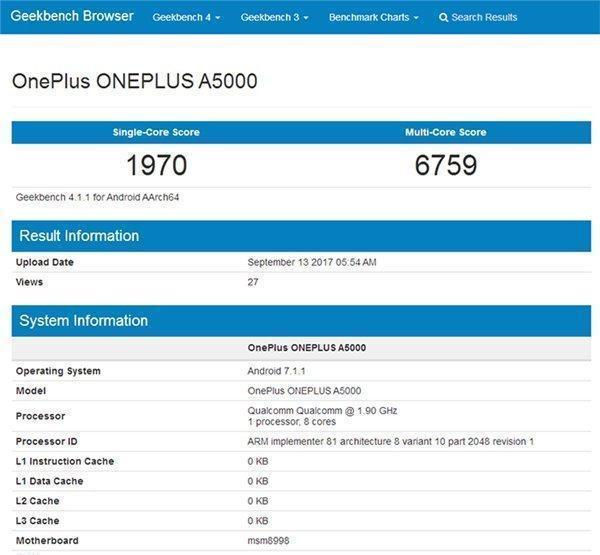Open the Benchmark Charts dropdown
The image size is (600, 555).
click(x=374, y=17)
